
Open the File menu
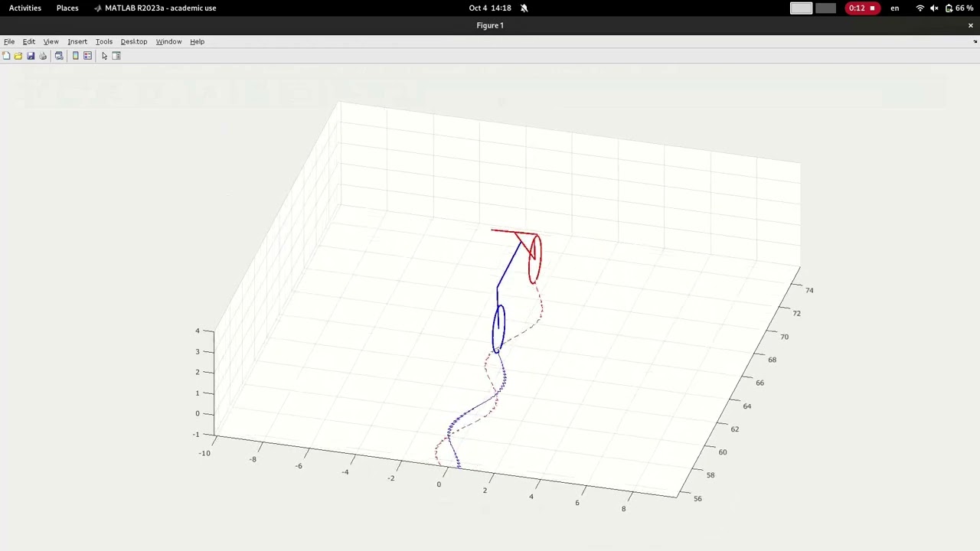pos(9,41)
